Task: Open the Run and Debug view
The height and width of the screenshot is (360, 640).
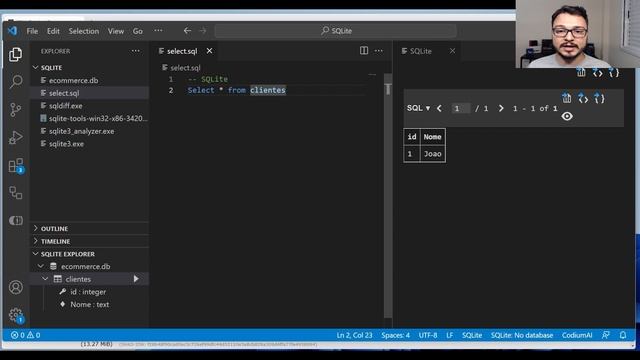Action: (16, 138)
